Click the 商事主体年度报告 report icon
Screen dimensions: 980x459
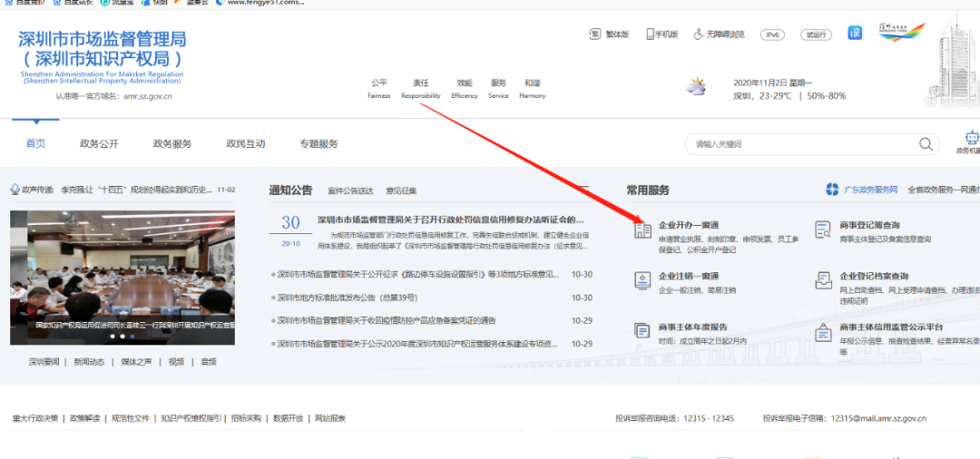(642, 331)
